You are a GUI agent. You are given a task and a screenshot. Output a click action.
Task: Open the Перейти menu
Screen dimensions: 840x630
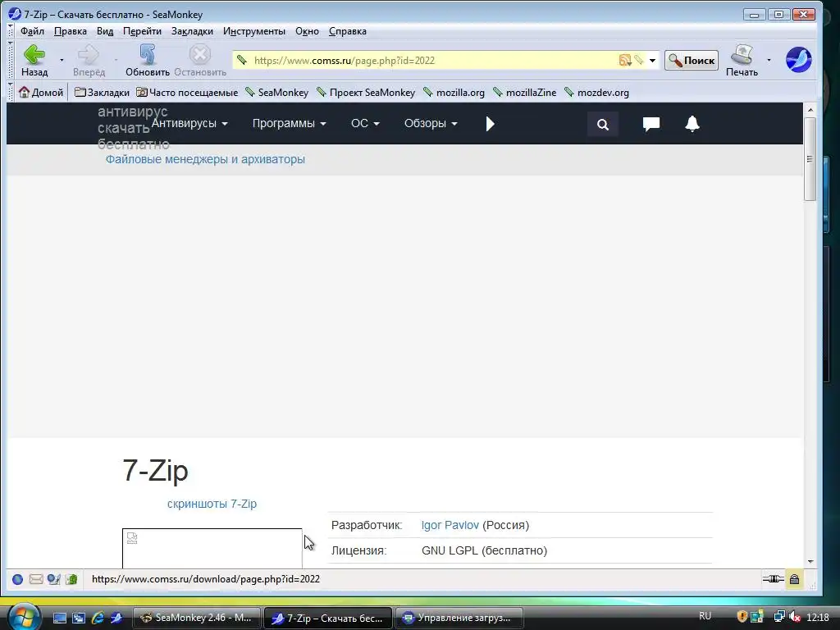click(x=142, y=31)
